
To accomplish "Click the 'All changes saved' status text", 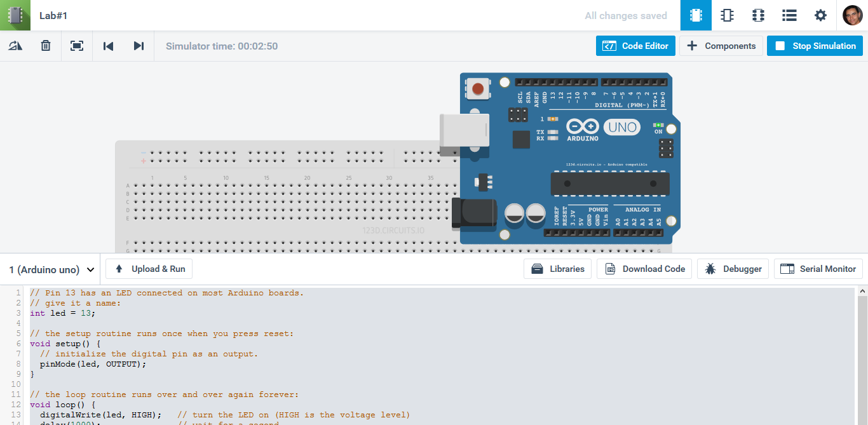I will coord(626,15).
